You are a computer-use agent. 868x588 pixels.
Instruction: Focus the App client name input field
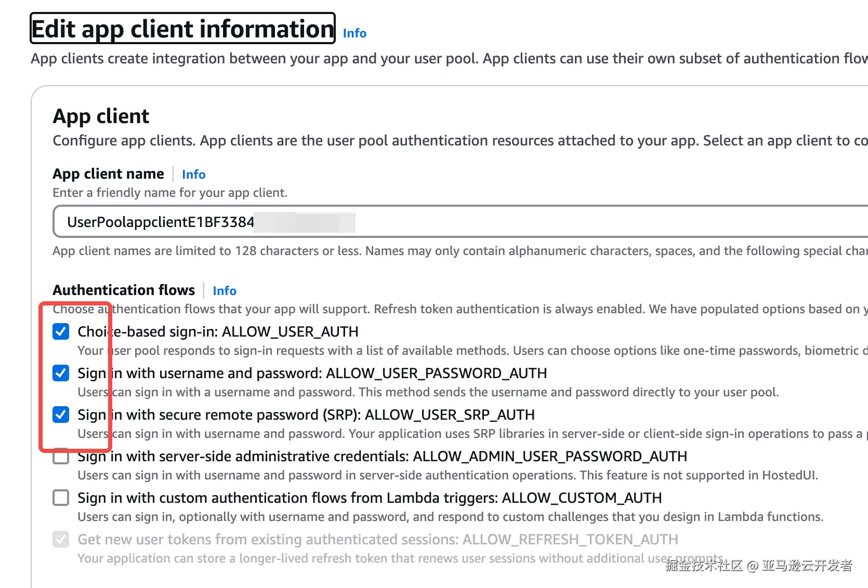coord(461,222)
